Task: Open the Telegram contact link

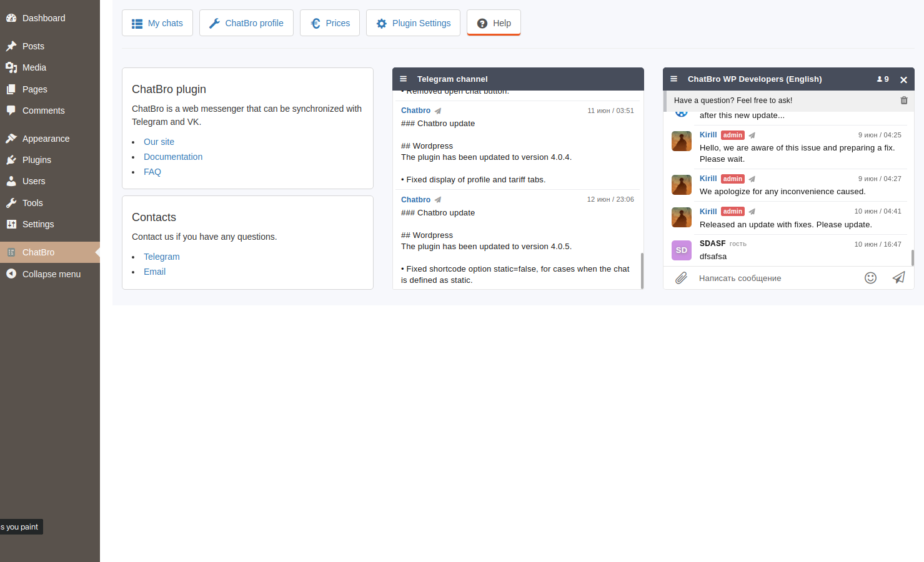Action: click(x=161, y=257)
